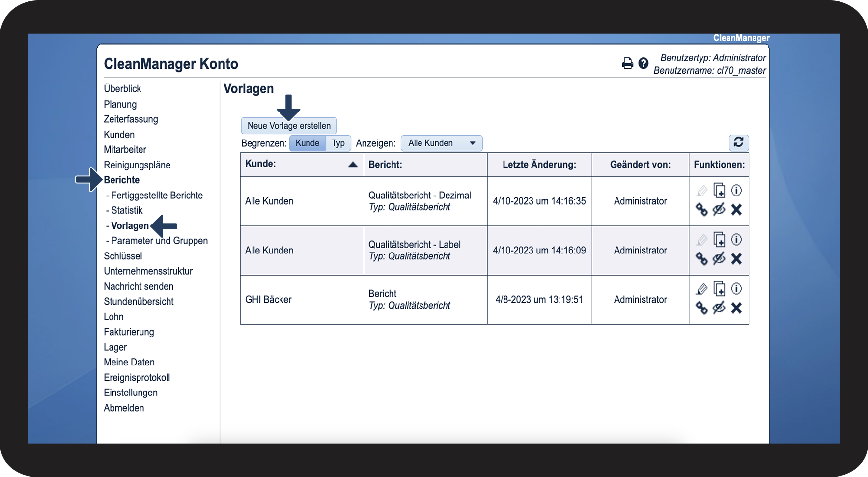
Task: Refresh the templates list
Action: coord(738,142)
